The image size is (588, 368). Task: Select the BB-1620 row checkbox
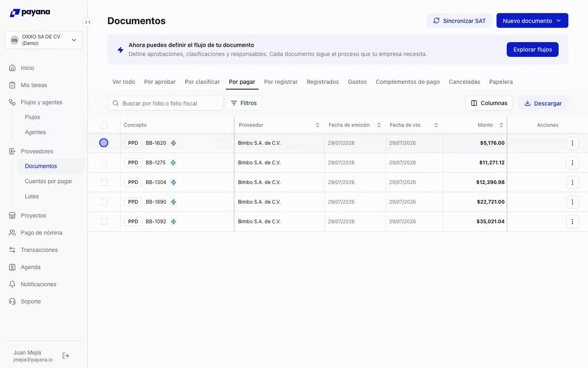point(104,143)
